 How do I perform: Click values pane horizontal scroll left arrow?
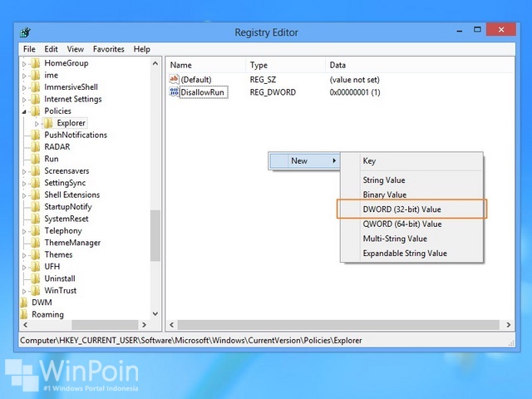(x=172, y=325)
